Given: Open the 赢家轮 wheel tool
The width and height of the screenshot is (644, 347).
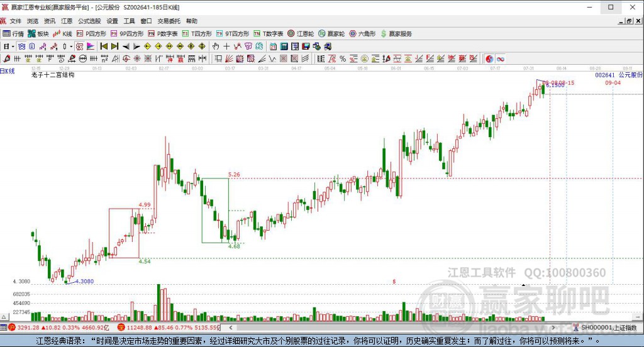Looking at the screenshot, I should (x=331, y=34).
